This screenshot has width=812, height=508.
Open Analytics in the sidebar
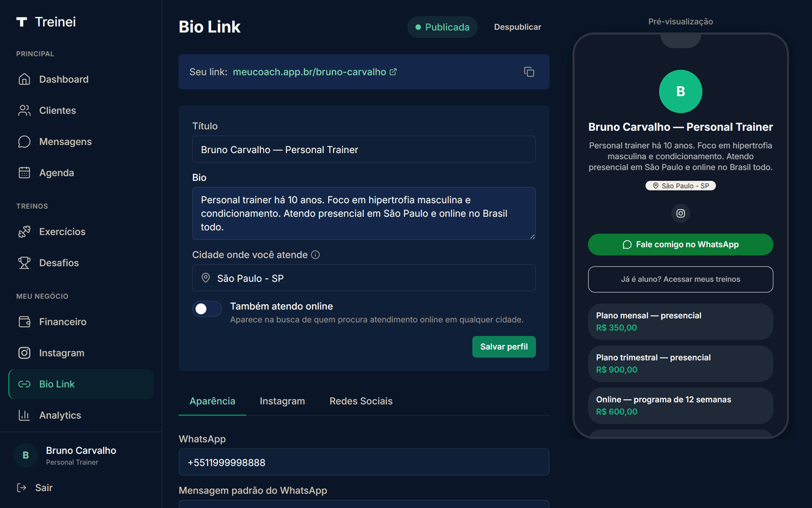(81, 415)
